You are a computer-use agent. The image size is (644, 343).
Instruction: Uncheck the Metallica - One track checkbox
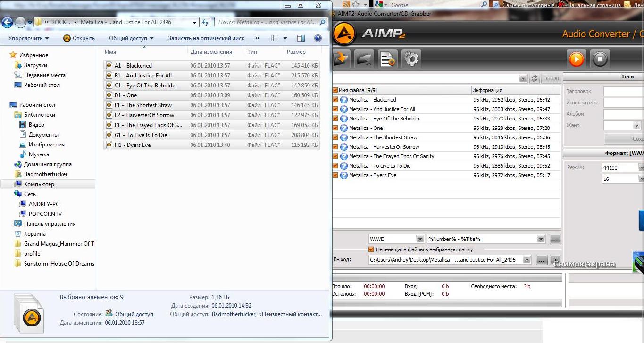tap(335, 128)
